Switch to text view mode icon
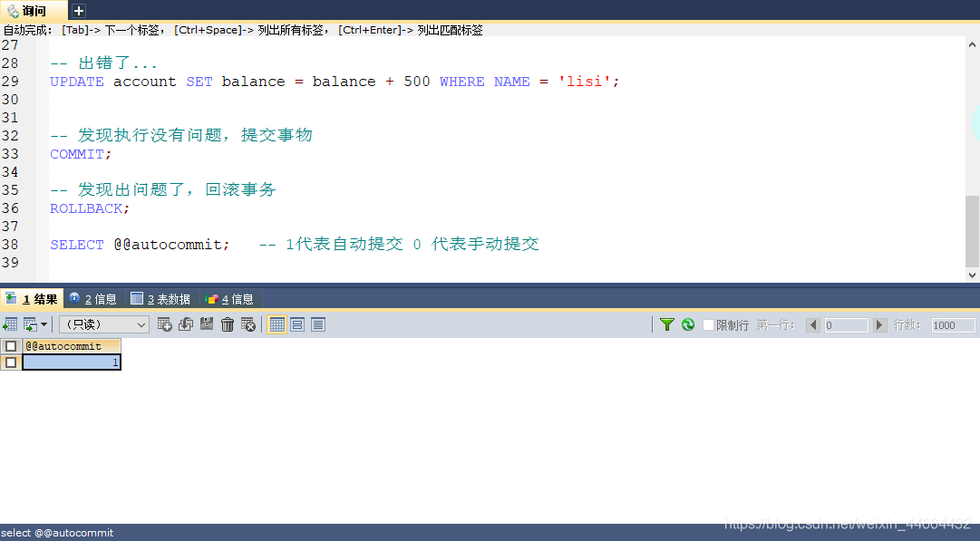 pos(318,324)
